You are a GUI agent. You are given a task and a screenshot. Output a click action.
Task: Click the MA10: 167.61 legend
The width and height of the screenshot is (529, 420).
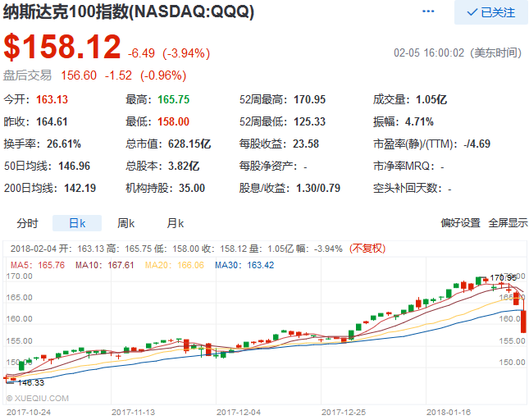point(105,265)
